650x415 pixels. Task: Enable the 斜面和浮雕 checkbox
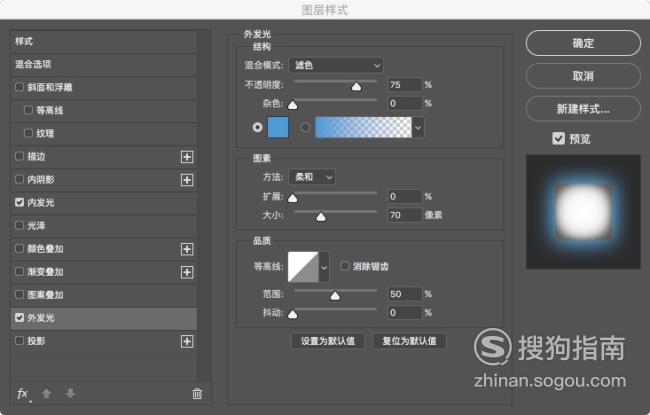click(19, 87)
